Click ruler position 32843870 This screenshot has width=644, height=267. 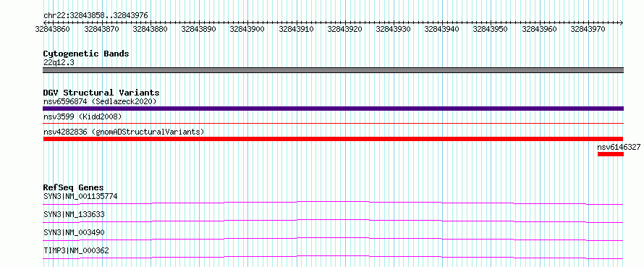101,29
